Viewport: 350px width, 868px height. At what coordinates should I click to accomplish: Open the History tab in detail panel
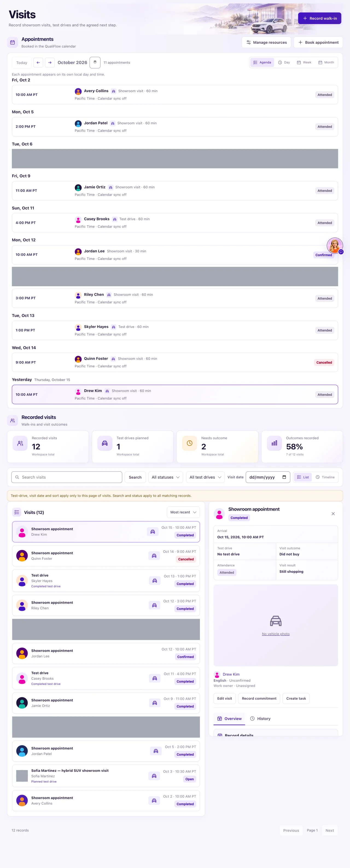[x=260, y=718]
